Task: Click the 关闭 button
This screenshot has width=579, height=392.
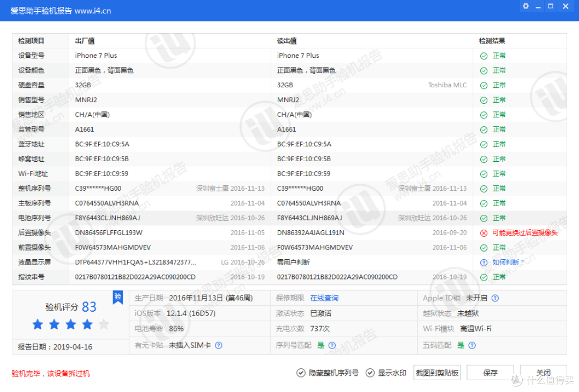Action: [543, 373]
